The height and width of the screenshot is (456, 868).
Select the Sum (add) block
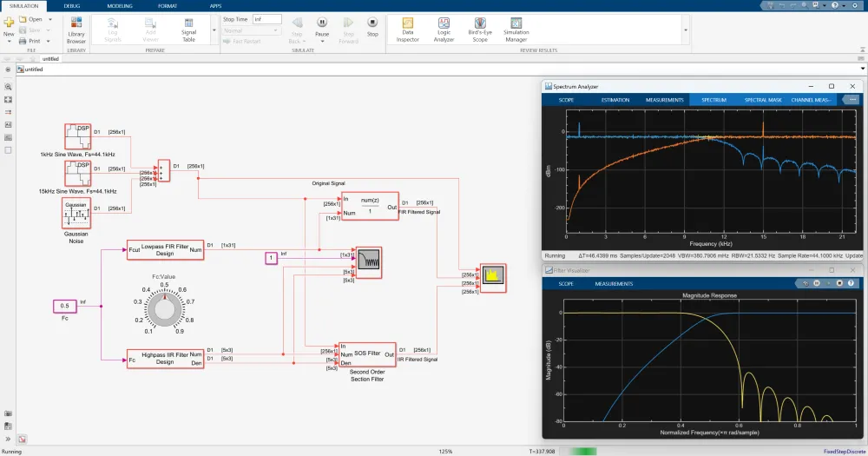point(164,170)
